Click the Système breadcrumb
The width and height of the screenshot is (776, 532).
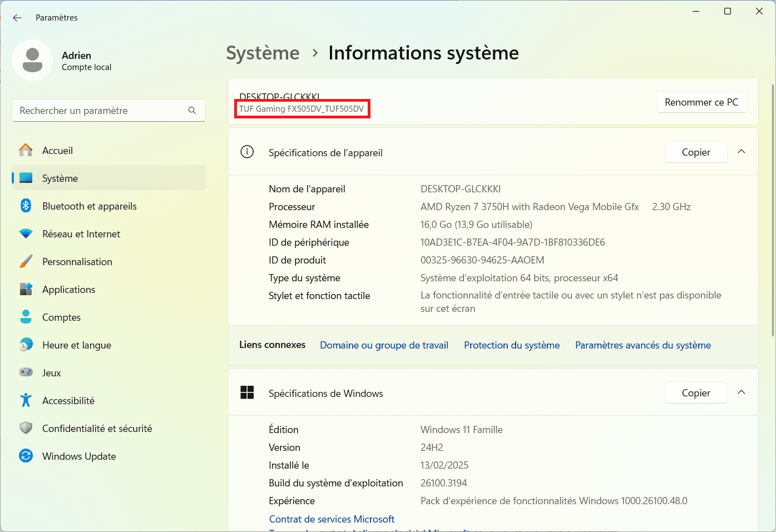click(x=263, y=53)
